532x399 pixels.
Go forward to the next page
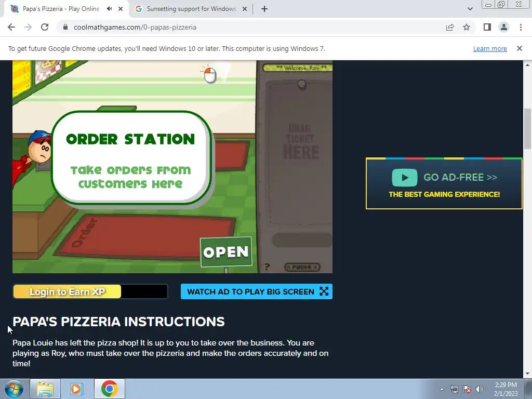coord(28,27)
